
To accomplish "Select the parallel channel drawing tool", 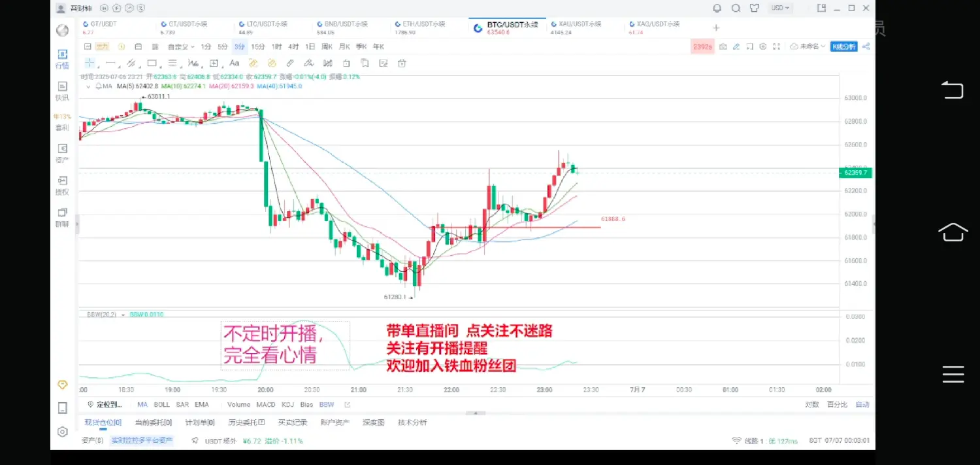I will click(x=131, y=63).
